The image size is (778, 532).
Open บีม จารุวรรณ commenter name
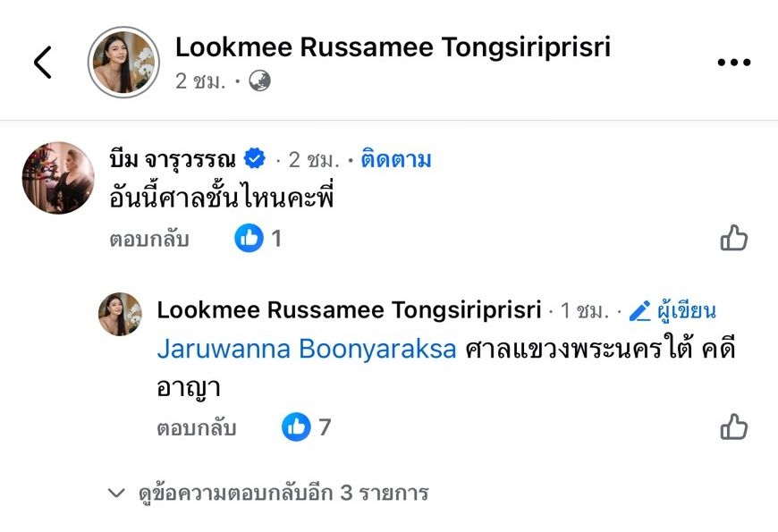(x=173, y=160)
